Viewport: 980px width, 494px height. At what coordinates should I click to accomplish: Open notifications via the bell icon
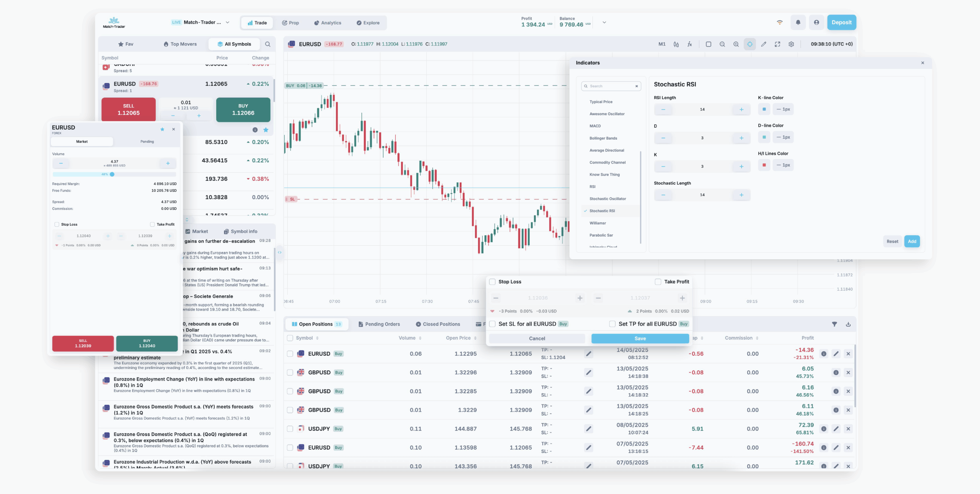point(798,22)
